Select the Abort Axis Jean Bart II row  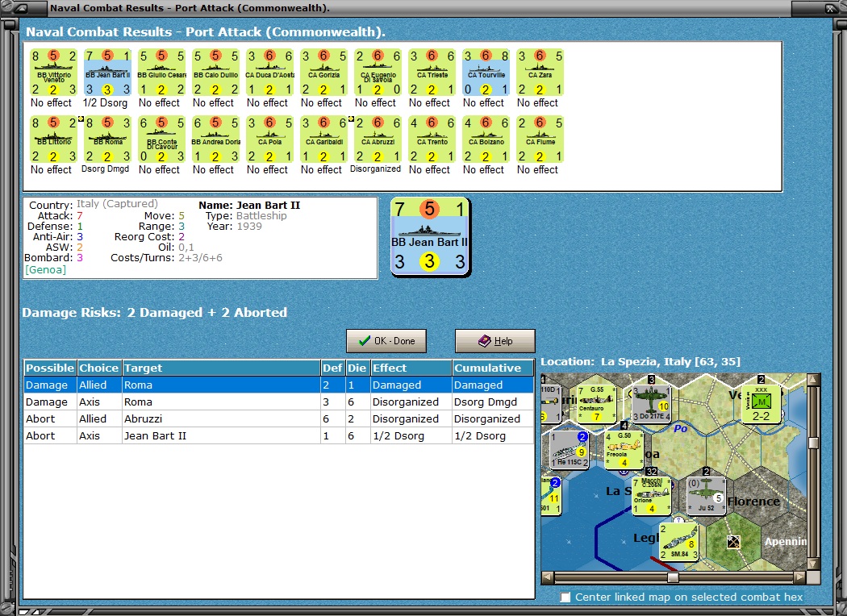tap(279, 435)
